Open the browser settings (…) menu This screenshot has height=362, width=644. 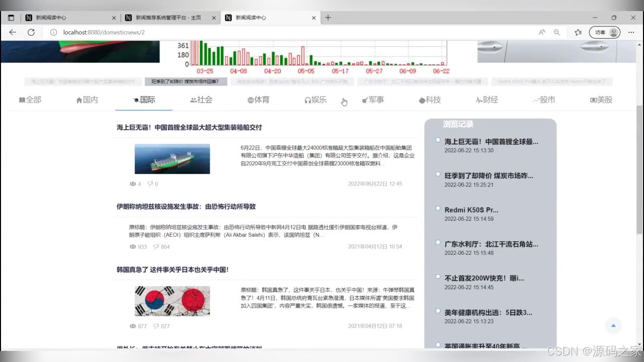[x=631, y=32]
